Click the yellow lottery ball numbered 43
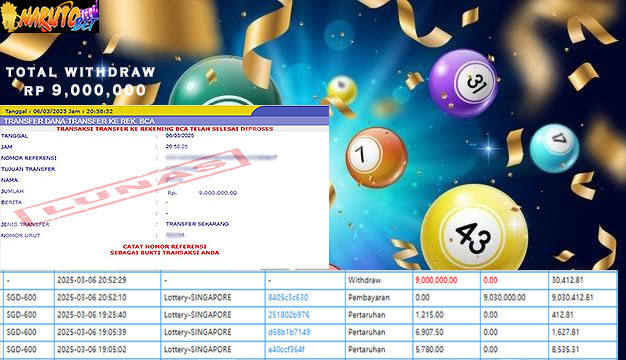Image resolution: width=626 pixels, height=360 pixels. pyautogui.click(x=474, y=229)
